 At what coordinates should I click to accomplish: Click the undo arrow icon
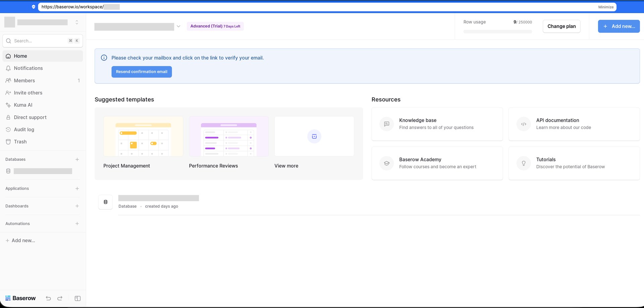coord(48,298)
